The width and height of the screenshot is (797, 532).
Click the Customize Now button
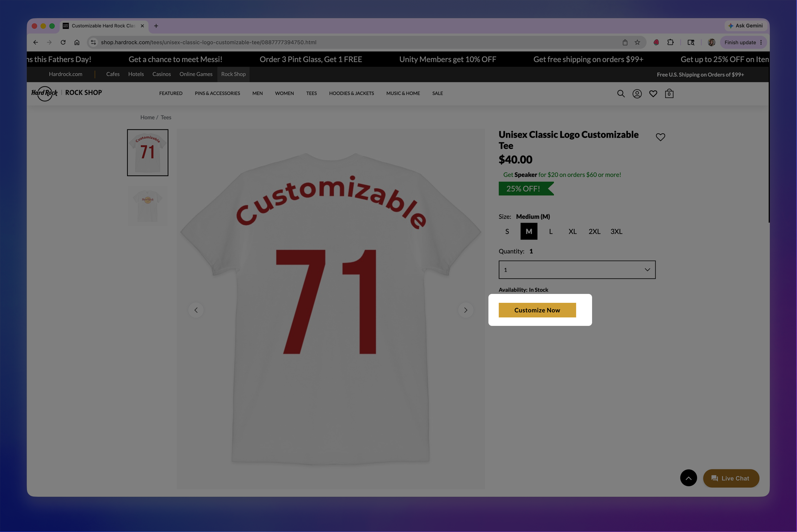coord(537,310)
